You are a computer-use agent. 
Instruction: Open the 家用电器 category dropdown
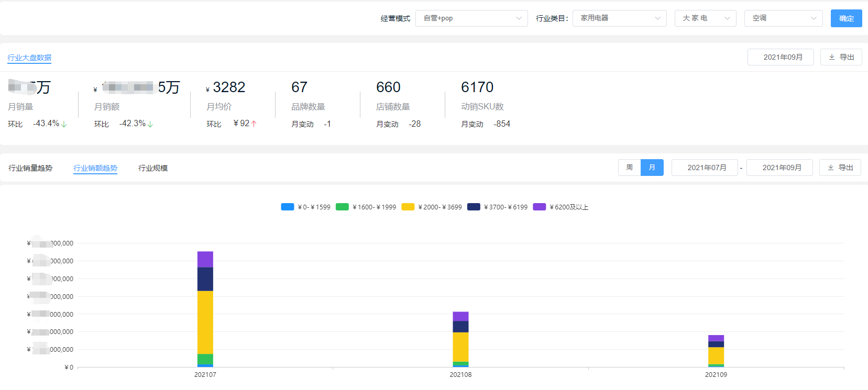(x=620, y=18)
